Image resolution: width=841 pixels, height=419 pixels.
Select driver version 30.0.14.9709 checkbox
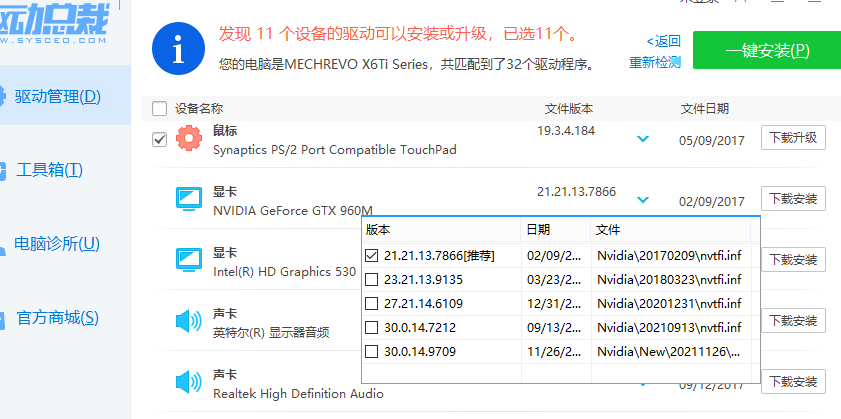click(x=372, y=352)
